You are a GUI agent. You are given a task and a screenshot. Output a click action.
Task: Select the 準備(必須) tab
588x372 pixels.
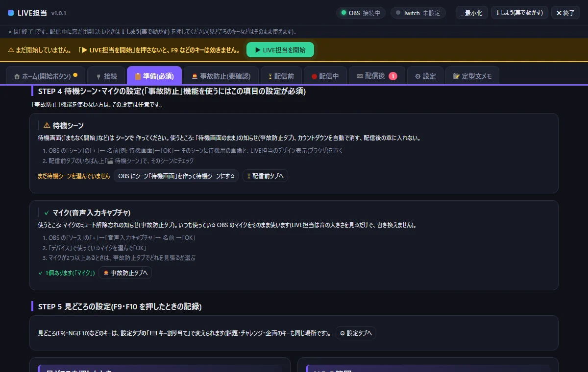(154, 76)
